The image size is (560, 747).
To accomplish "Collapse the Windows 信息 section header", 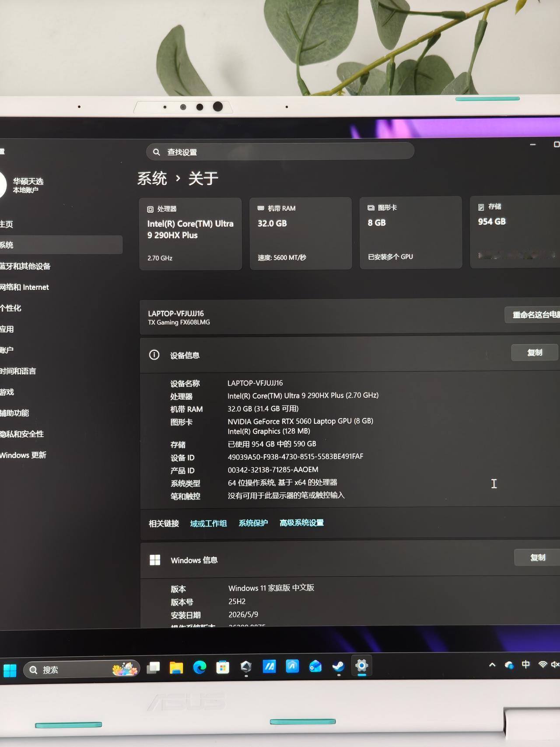I will (350, 559).
